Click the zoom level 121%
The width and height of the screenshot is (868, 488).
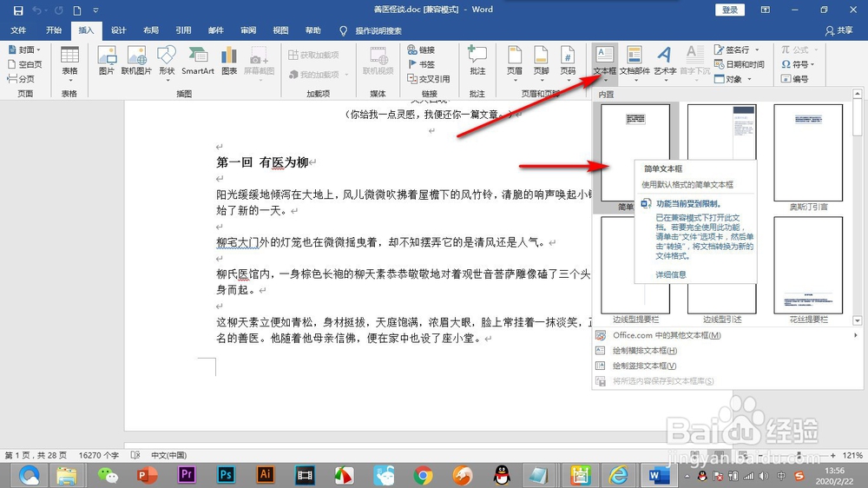point(852,455)
